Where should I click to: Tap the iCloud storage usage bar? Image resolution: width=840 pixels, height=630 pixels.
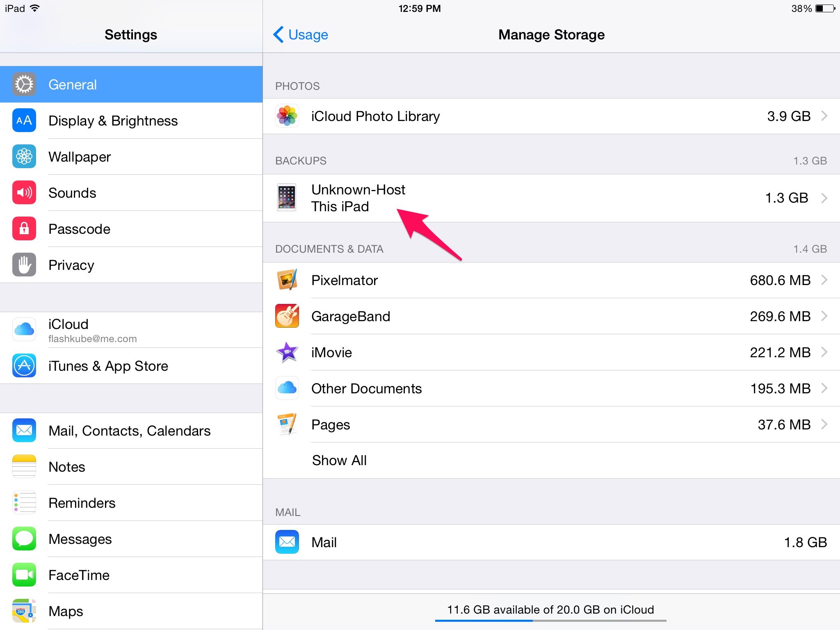550,620
